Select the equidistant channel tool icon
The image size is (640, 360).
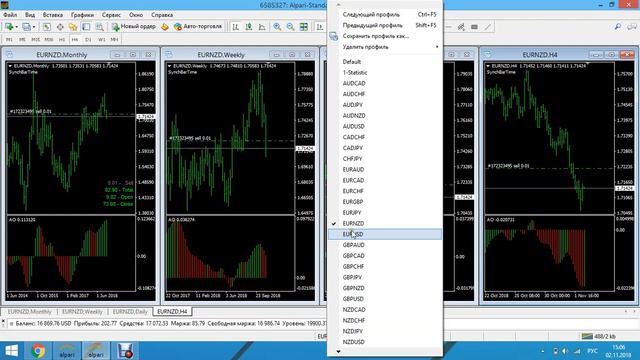461,27
